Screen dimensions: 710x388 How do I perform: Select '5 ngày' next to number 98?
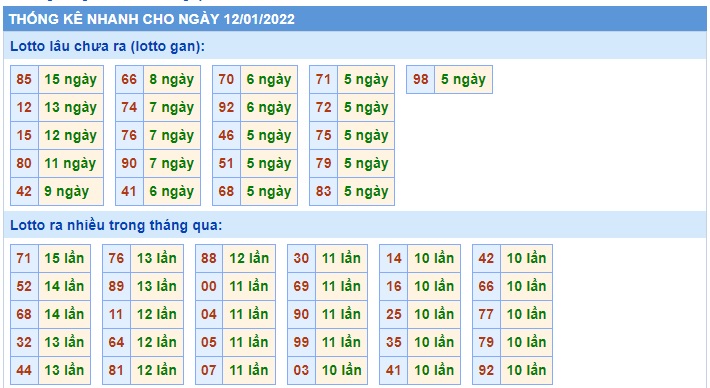(x=463, y=79)
